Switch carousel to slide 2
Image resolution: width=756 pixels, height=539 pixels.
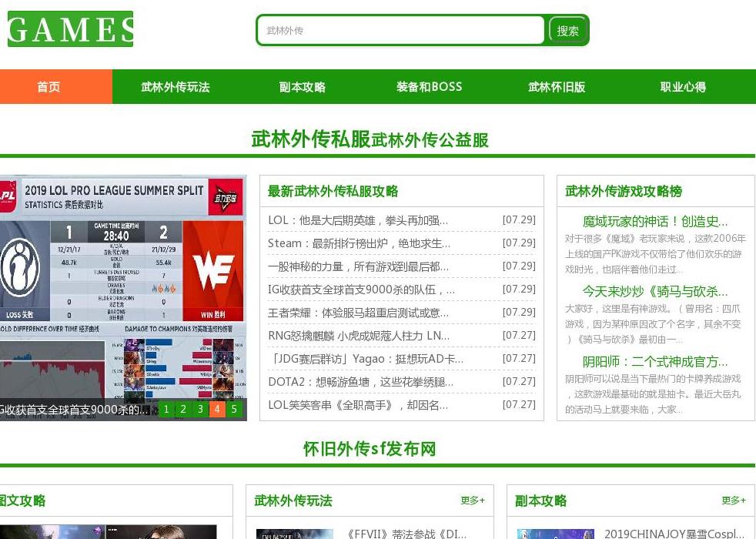tap(183, 410)
